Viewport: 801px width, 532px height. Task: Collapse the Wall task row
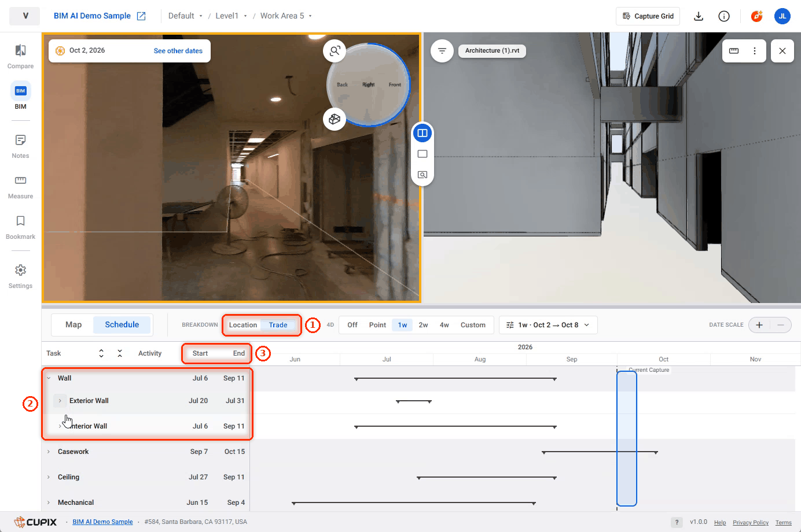click(49, 378)
